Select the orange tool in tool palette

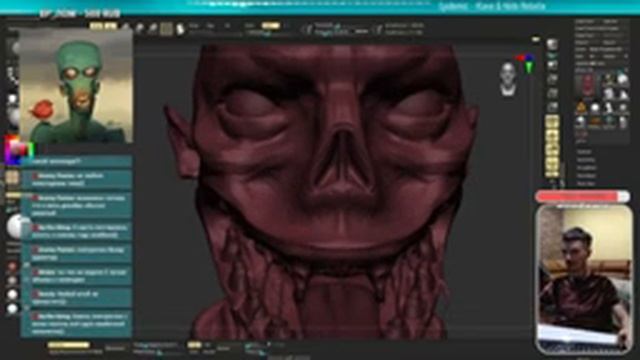[581, 108]
